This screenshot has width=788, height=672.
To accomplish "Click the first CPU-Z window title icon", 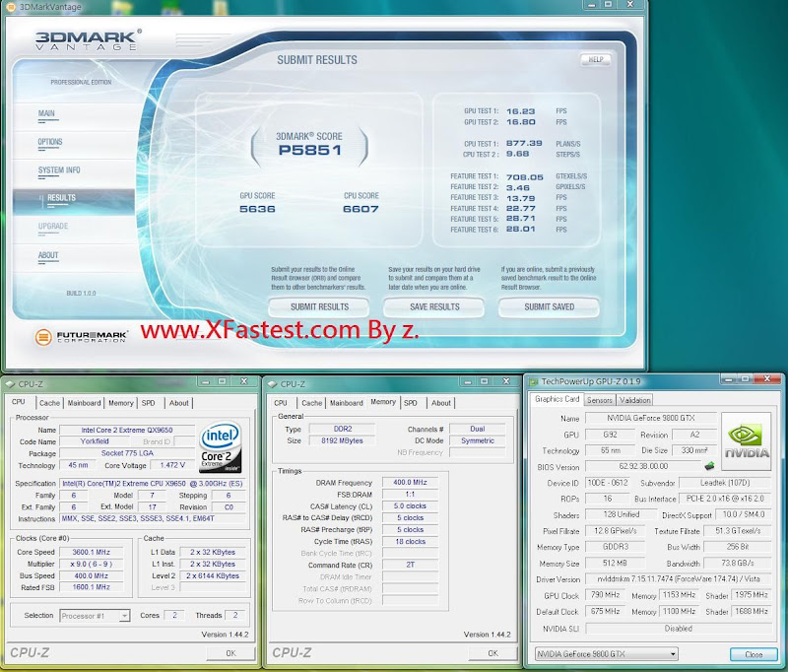I will pyautogui.click(x=10, y=384).
